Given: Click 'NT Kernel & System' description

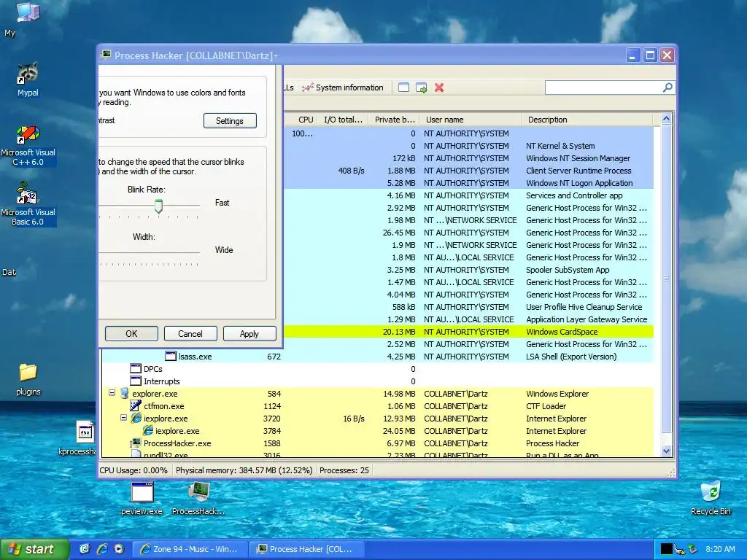Looking at the screenshot, I should 560,146.
